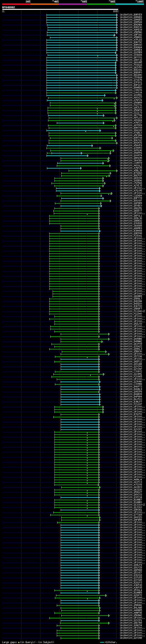Click the label UniRef100_C1MHT9
This screenshot has height=644, width=146.
[131, 163]
